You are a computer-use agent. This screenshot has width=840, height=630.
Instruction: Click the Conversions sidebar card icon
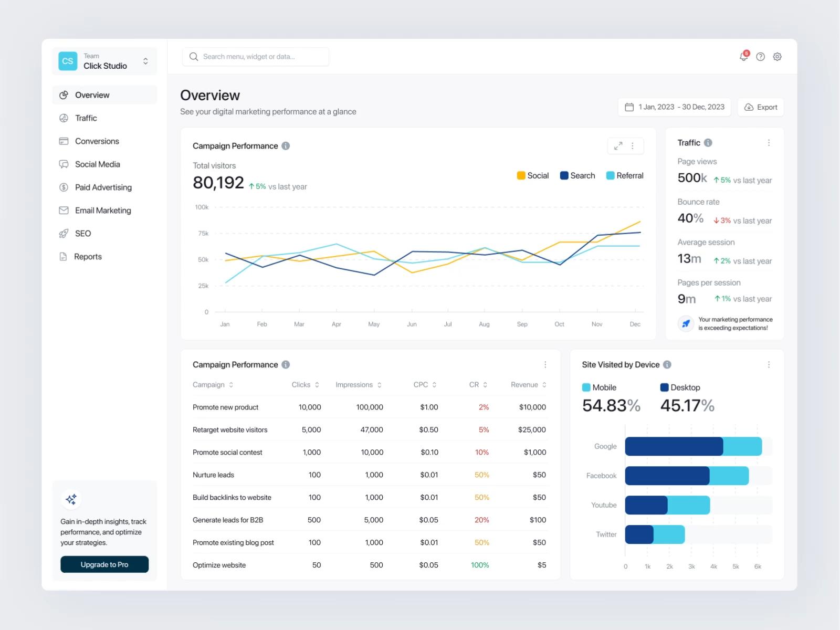pos(64,141)
